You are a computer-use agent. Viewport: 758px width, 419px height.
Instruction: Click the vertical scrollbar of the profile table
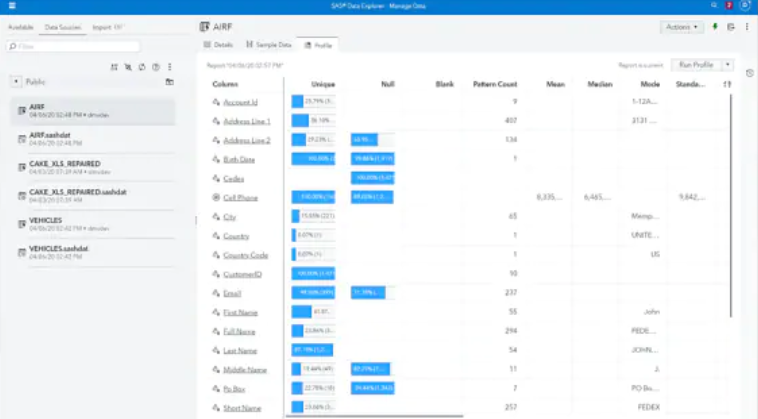point(731,206)
